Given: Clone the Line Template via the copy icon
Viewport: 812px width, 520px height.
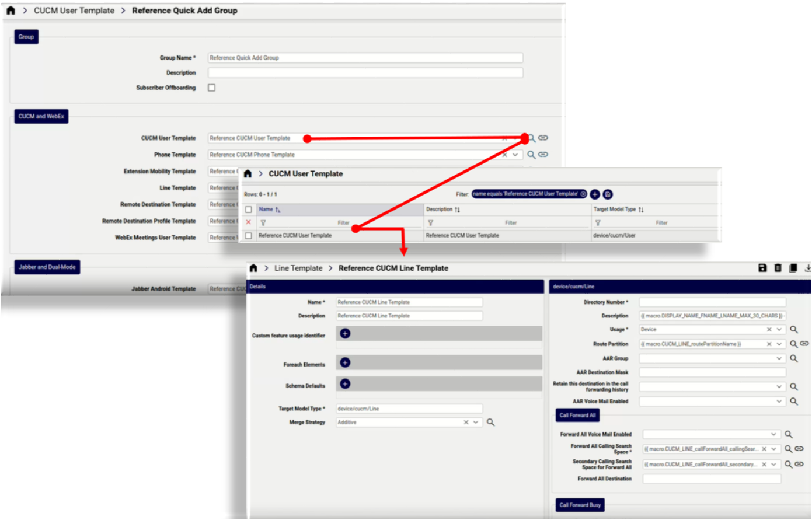Looking at the screenshot, I should pos(793,267).
